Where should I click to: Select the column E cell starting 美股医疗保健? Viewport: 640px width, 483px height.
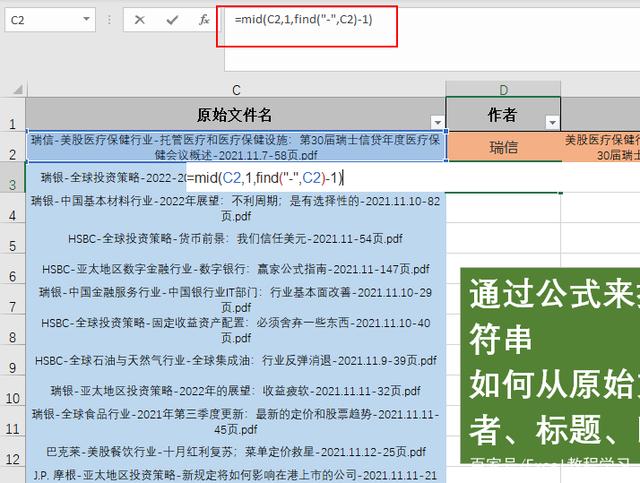(600, 147)
